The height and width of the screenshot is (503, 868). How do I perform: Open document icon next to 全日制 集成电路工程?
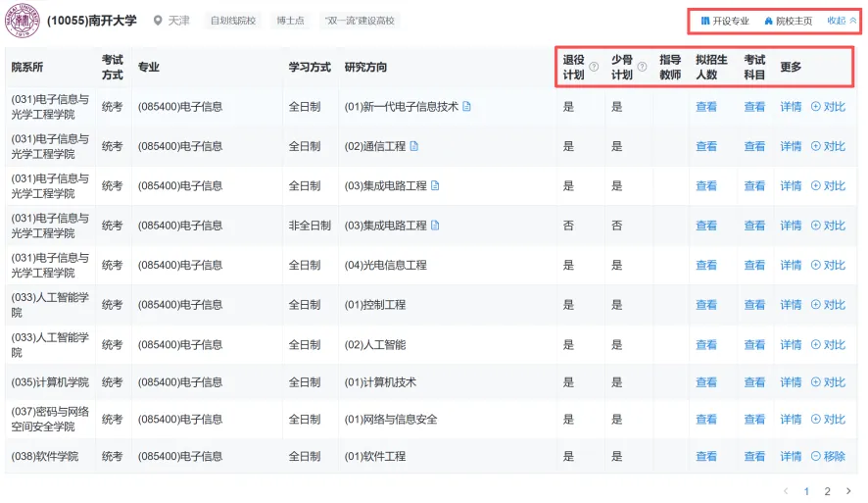coord(435,185)
